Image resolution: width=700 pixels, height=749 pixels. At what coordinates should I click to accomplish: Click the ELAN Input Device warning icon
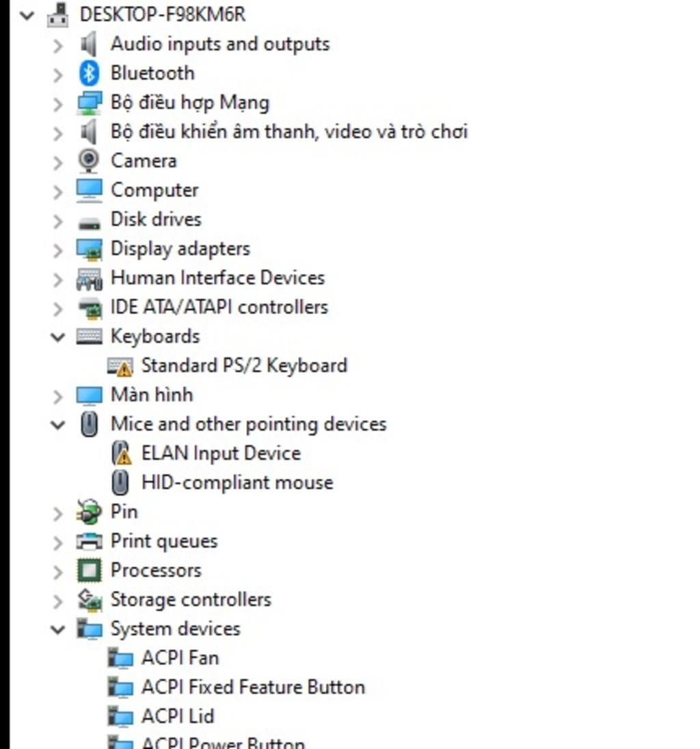[120, 454]
